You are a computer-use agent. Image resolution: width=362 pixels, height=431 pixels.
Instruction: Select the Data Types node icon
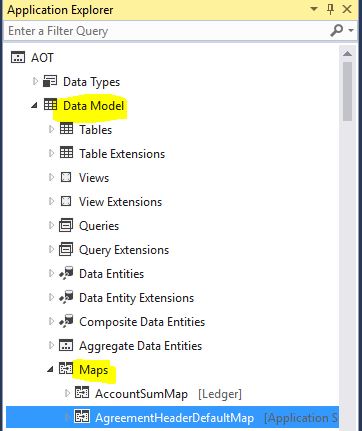(50, 81)
